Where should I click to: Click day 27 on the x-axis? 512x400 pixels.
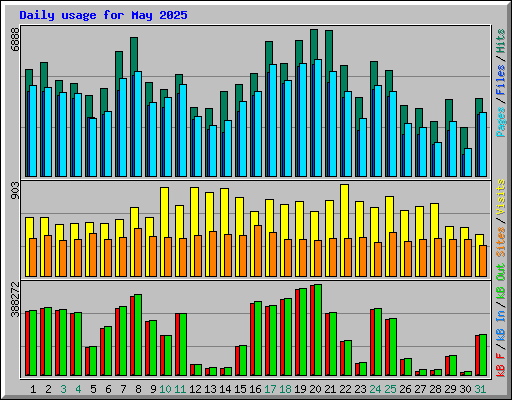pos(420,389)
